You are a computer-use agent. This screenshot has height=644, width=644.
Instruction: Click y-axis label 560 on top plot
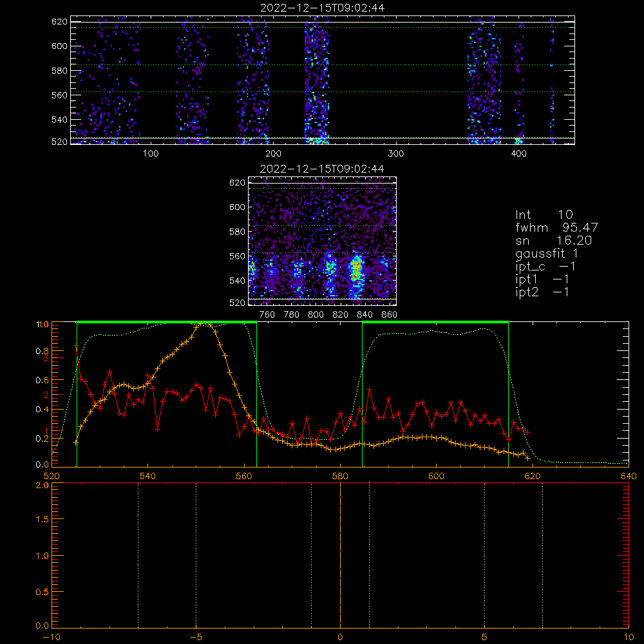[59, 95]
